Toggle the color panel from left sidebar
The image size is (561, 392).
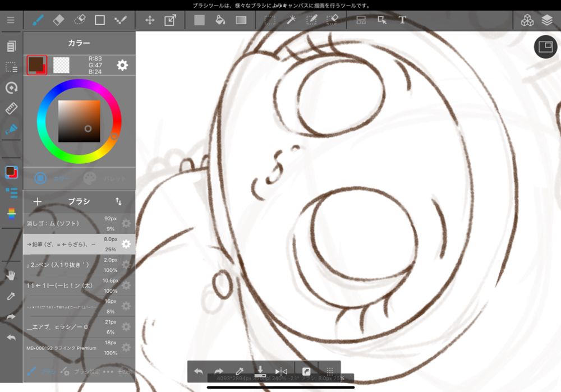[11, 172]
